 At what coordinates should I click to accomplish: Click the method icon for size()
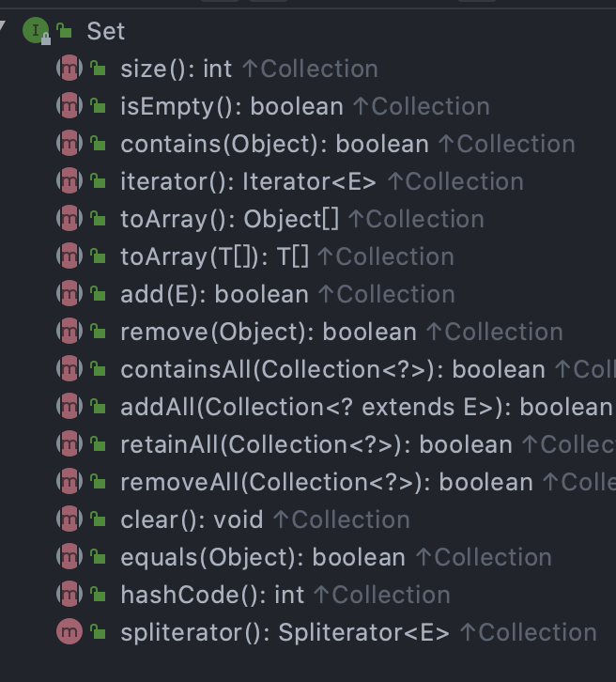[69, 69]
